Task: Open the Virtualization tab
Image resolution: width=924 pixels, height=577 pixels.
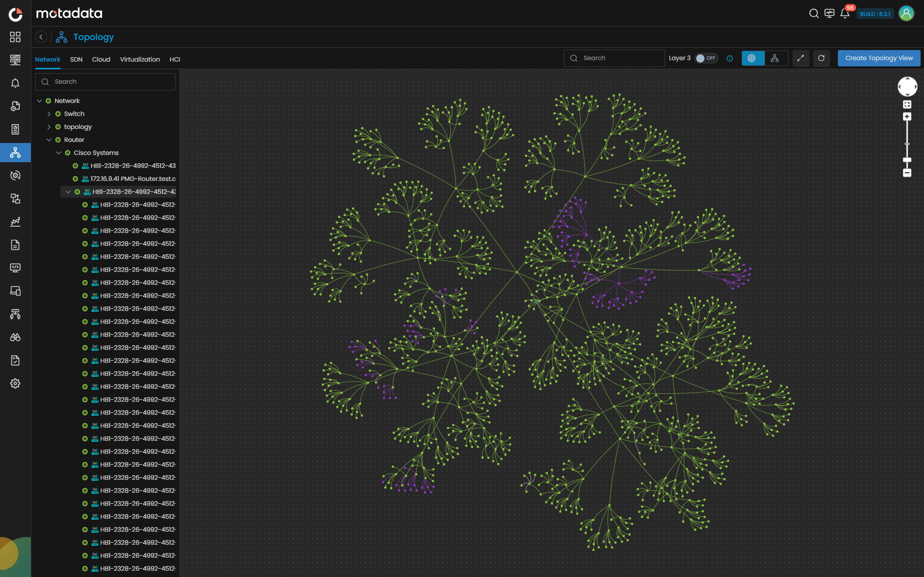Action: tap(140, 59)
